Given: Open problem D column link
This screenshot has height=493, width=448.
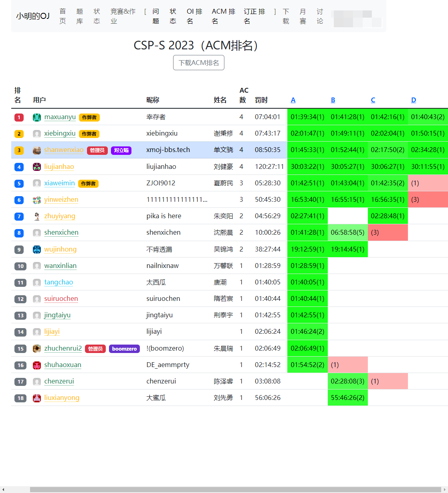Looking at the screenshot, I should [x=414, y=100].
